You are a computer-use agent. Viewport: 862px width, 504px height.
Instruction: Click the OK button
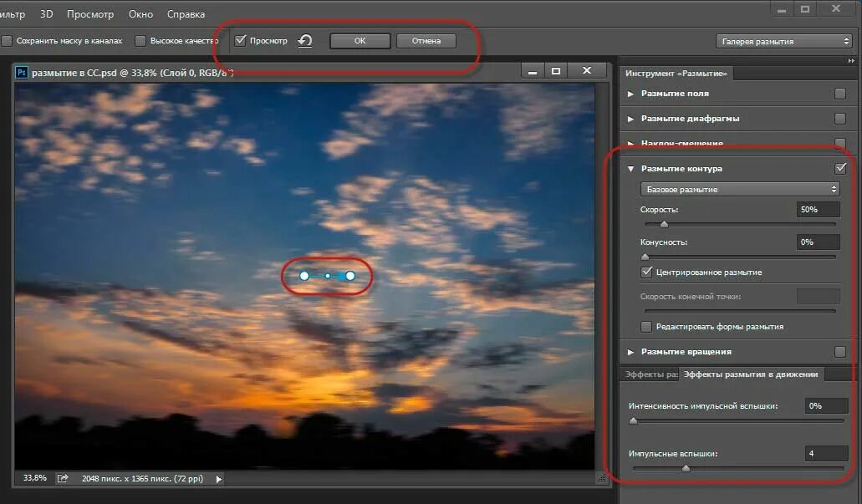tap(360, 41)
